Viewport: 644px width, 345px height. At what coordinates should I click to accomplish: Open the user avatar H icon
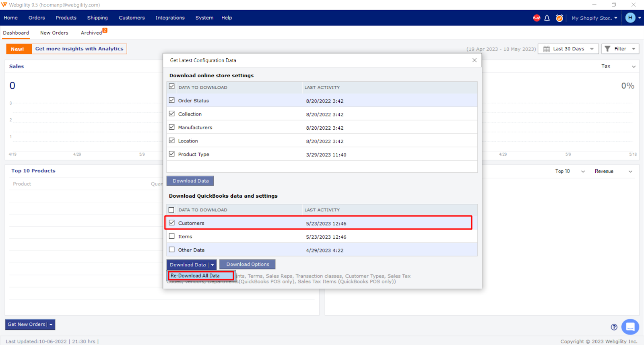[x=630, y=18]
